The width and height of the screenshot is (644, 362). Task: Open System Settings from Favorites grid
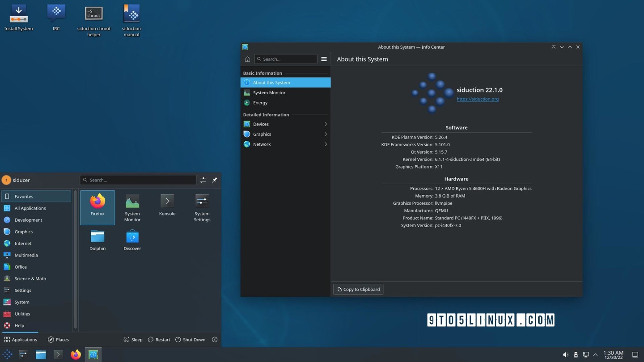pos(202,207)
